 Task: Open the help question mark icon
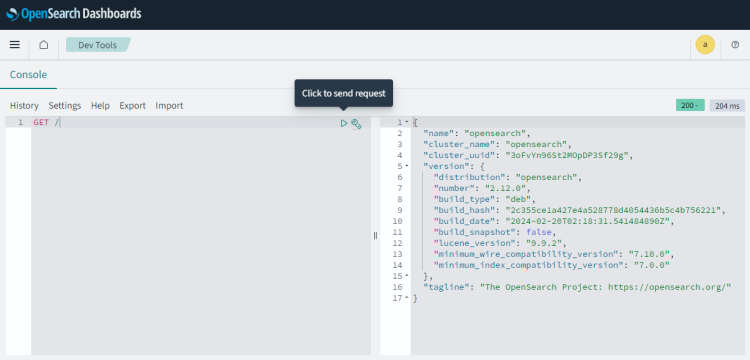[735, 45]
